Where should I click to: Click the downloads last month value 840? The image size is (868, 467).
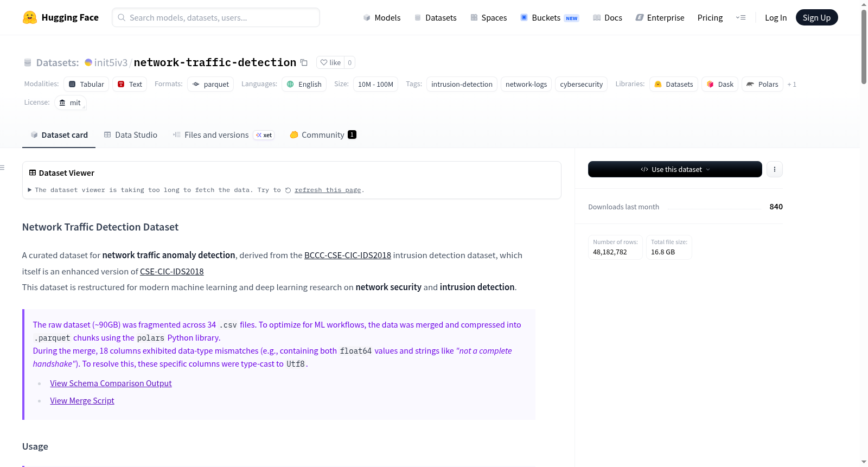pos(776,207)
